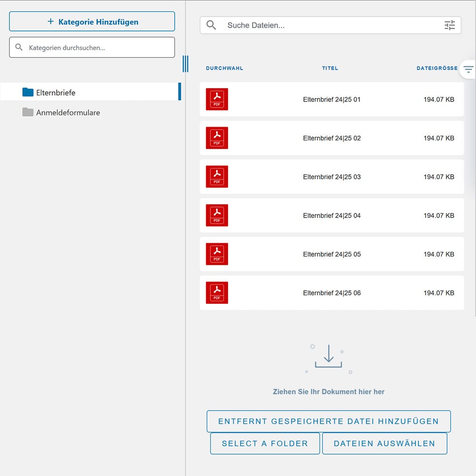Open the Anmeldeformulare category folder
Screen dimensions: 476x476
(68, 113)
